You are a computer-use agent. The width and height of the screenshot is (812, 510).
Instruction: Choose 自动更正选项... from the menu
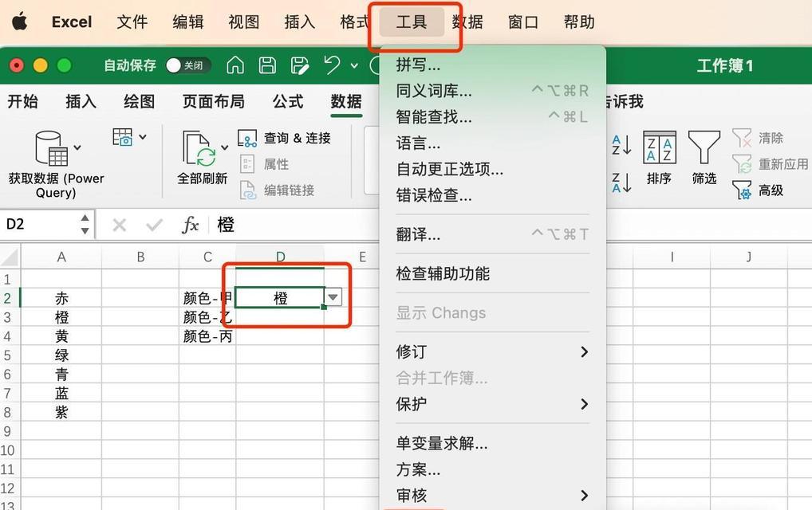click(493, 169)
